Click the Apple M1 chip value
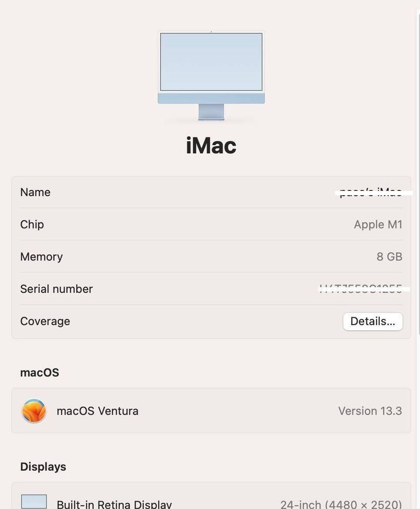 point(378,224)
